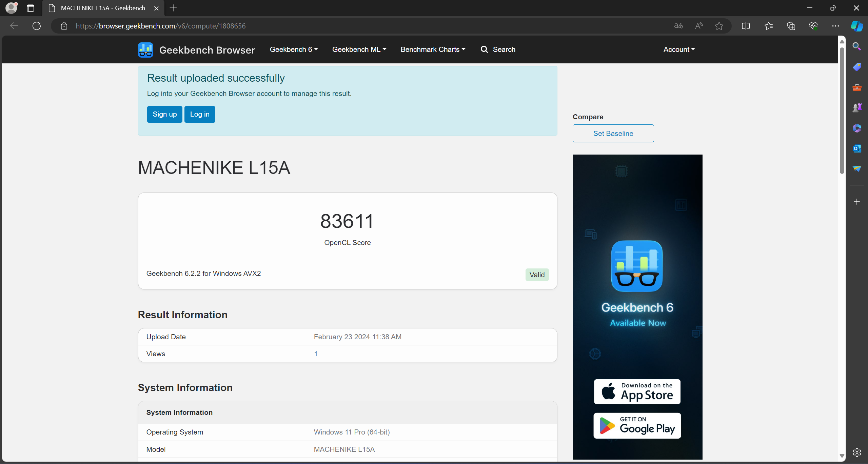
Task: Open the sidebar Outlook icon
Action: (857, 148)
